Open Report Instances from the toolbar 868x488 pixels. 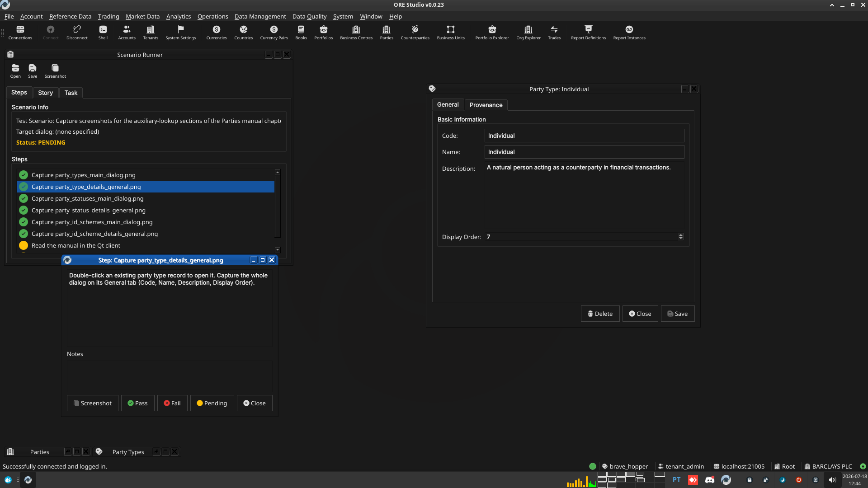click(629, 33)
